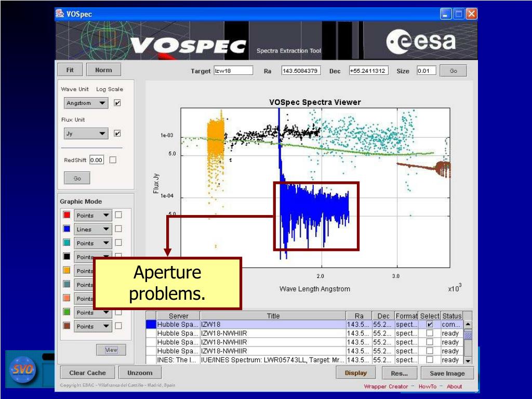
Task: Check the Select box for IUE/INES Spectrum row
Action: pyautogui.click(x=430, y=360)
